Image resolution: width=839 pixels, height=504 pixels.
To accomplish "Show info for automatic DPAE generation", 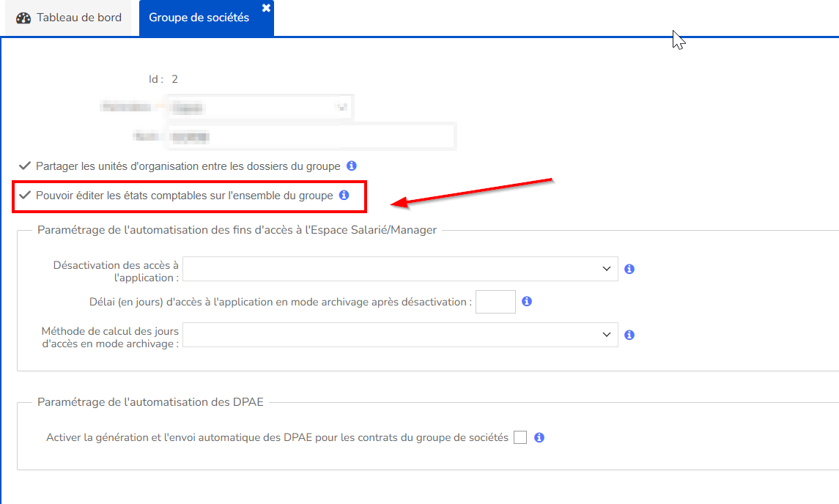I will [x=539, y=437].
